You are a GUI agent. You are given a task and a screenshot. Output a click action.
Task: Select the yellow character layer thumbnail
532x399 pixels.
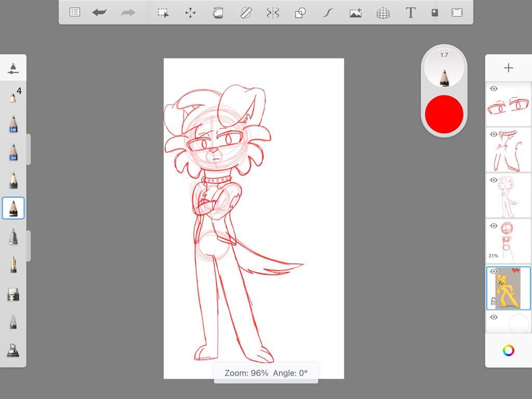[x=508, y=288]
